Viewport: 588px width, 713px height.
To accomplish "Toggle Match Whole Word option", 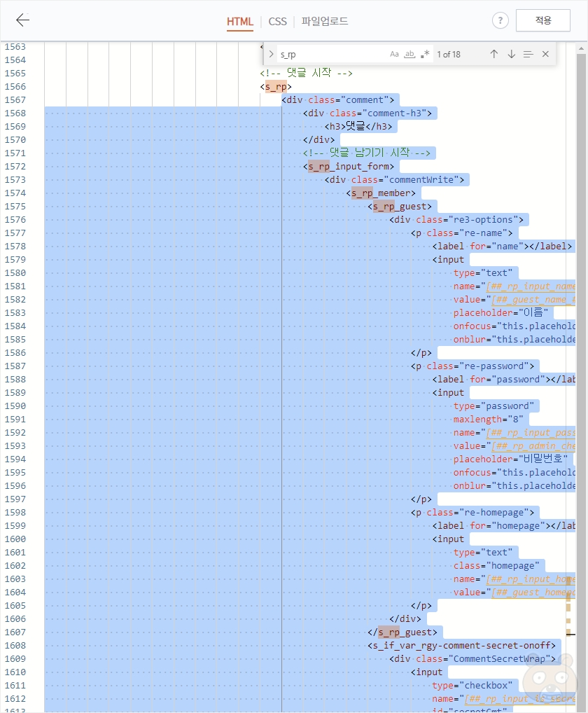I will coord(410,54).
